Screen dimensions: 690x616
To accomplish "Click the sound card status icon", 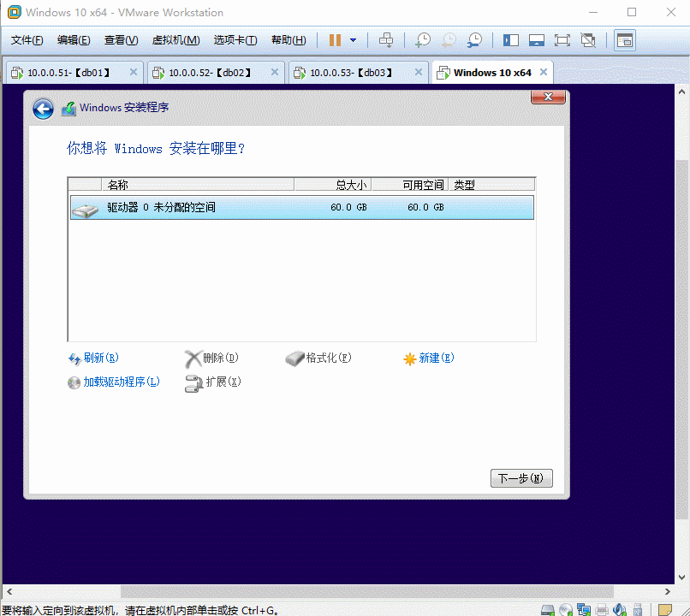I will tap(620, 609).
